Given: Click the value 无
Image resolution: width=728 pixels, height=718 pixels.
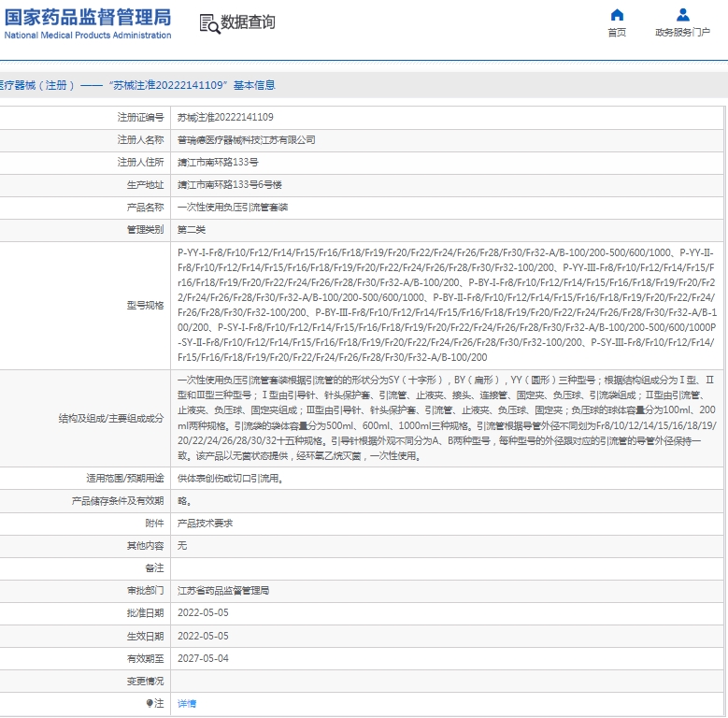Looking at the screenshot, I should (182, 546).
